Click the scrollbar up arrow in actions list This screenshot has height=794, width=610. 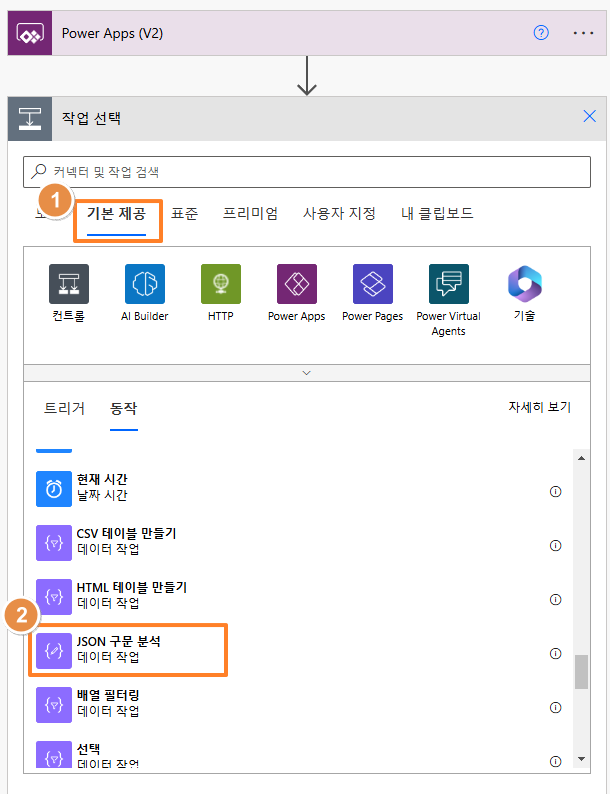(x=581, y=458)
